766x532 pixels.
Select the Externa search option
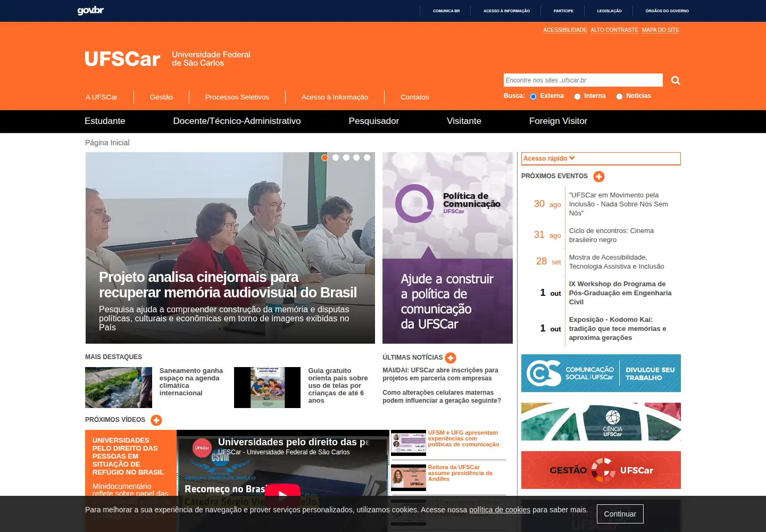click(533, 96)
